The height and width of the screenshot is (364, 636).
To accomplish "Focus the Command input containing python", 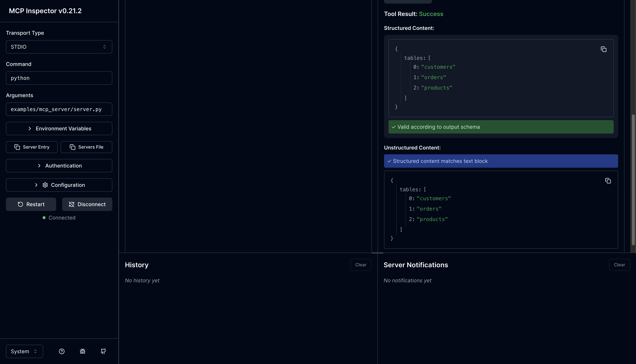I will pyautogui.click(x=59, y=78).
